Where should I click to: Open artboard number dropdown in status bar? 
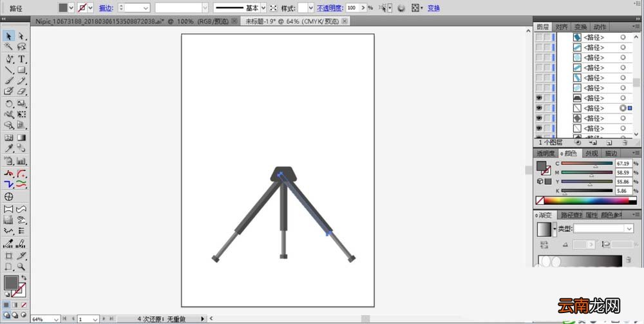tap(95, 319)
